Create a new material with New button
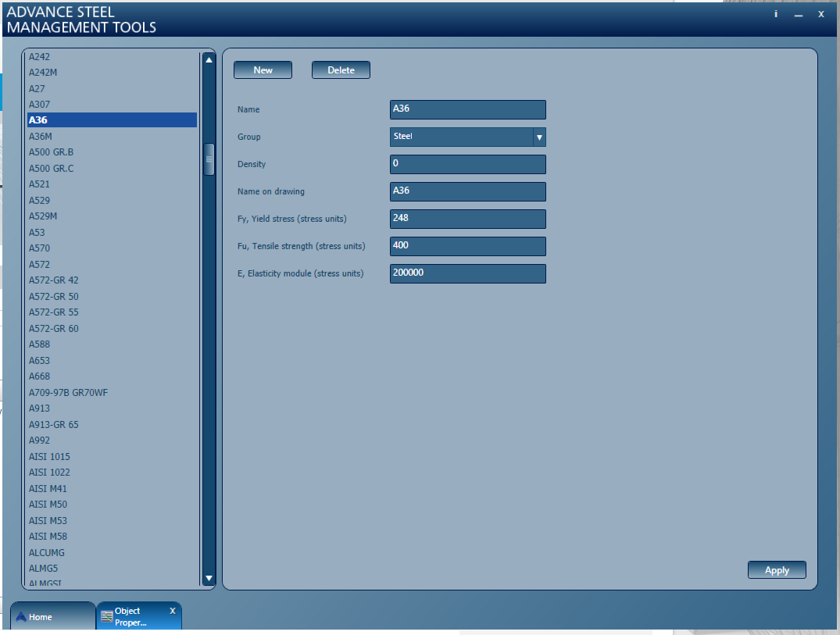 (263, 70)
